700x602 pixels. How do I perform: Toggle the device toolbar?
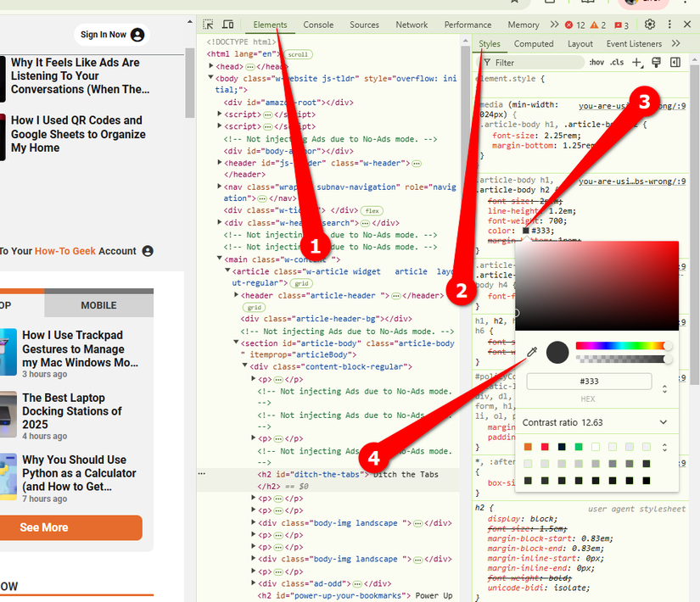click(x=227, y=25)
